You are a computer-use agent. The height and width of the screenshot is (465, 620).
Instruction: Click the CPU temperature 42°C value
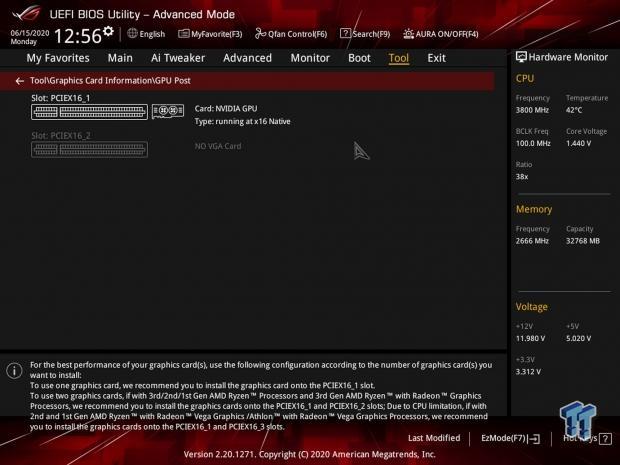point(574,110)
